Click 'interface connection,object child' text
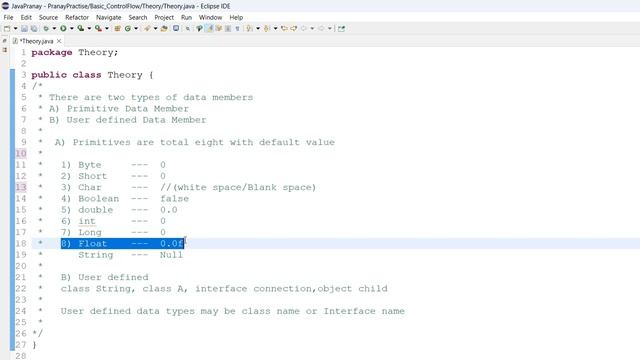640x360 pixels. [x=291, y=289]
